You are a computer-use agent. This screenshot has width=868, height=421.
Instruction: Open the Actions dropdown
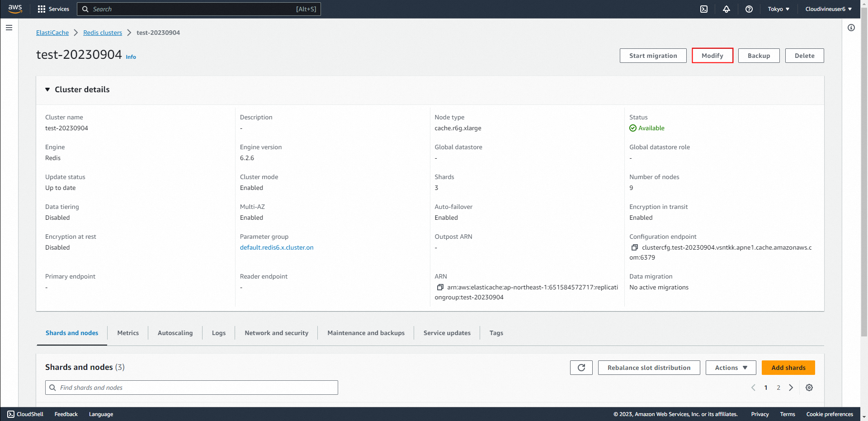(x=731, y=368)
